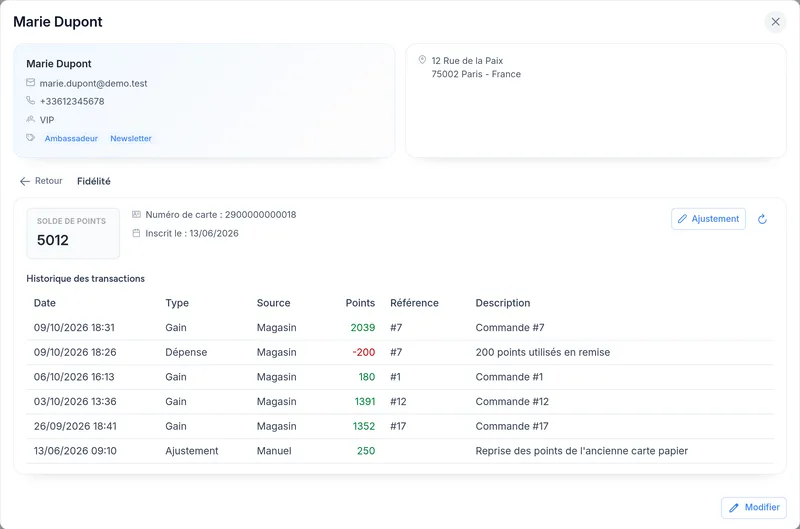Click Reprise des points description
Viewport: 800px width, 529px height.
[582, 451]
